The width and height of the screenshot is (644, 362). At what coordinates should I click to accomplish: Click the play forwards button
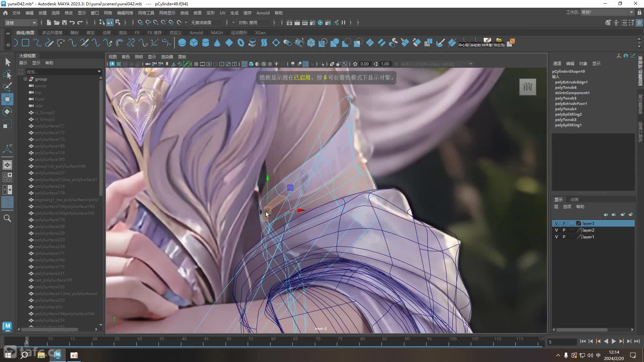tap(613, 341)
